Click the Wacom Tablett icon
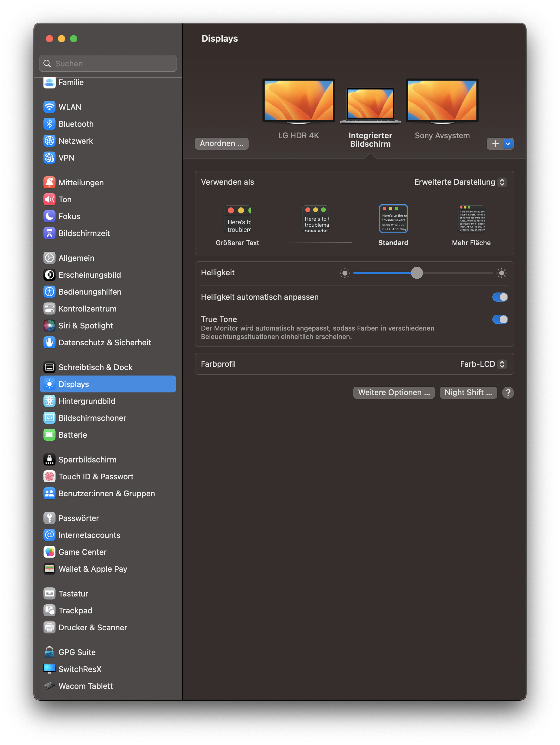The image size is (560, 745). 49,686
